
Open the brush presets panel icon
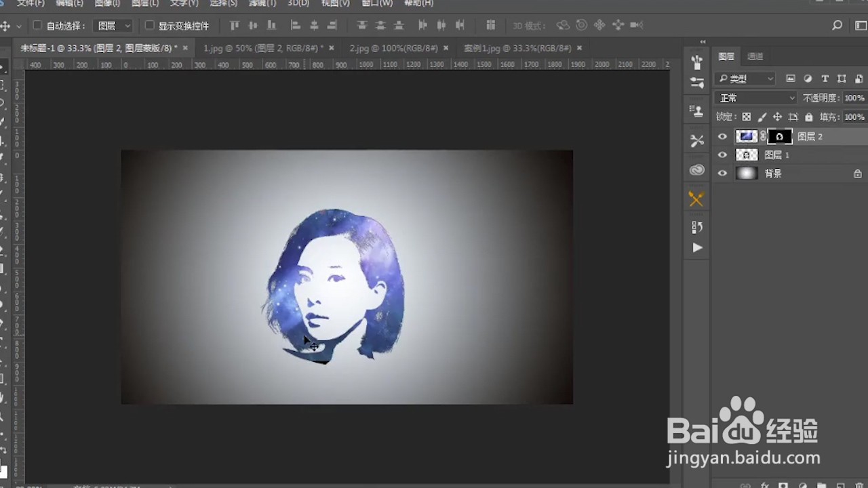(696, 62)
